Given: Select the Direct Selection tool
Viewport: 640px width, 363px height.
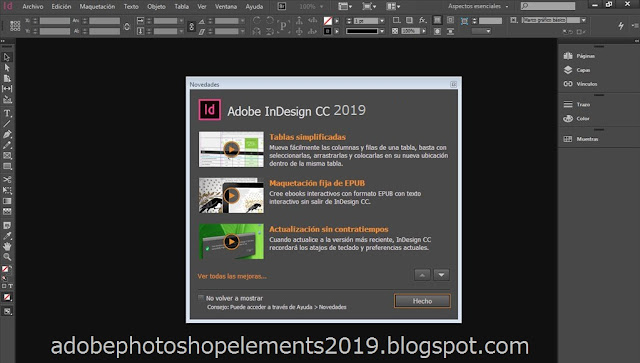Looking at the screenshot, I should 7,68.
